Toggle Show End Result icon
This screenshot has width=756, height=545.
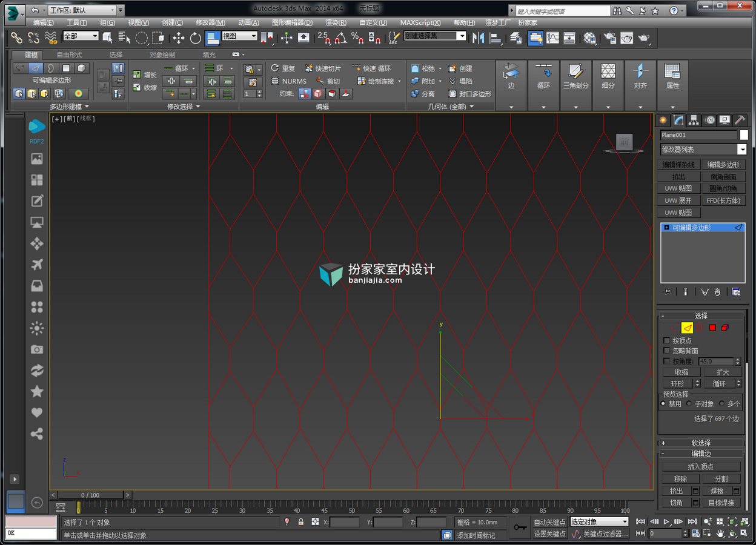(x=685, y=292)
